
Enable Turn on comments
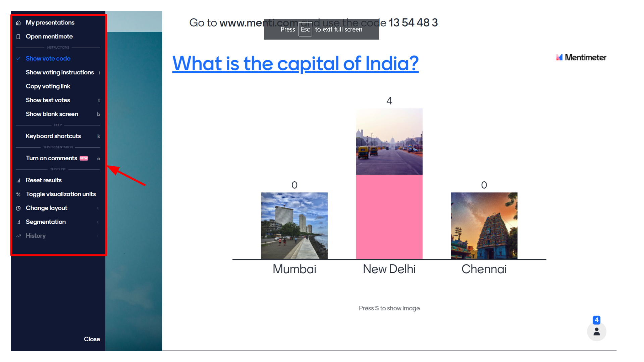tap(52, 158)
